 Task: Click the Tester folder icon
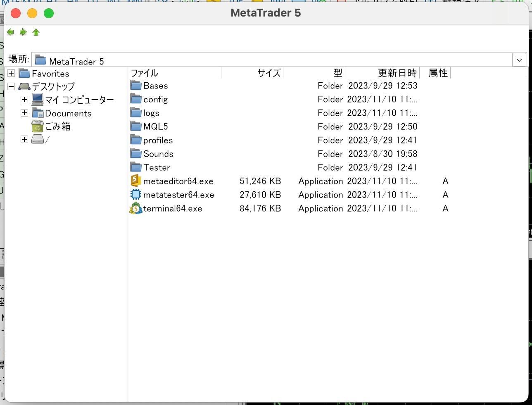point(136,167)
